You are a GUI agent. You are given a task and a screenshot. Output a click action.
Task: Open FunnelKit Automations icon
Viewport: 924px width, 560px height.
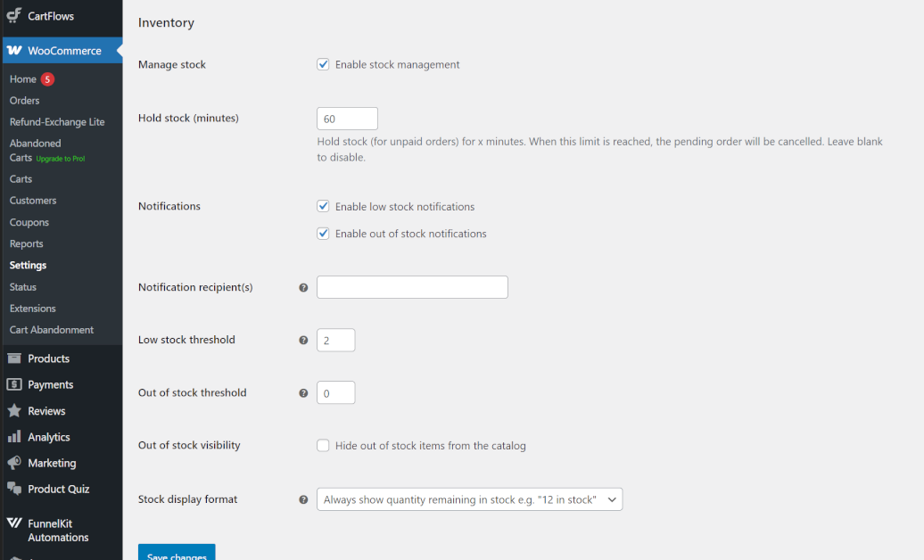pos(13,523)
